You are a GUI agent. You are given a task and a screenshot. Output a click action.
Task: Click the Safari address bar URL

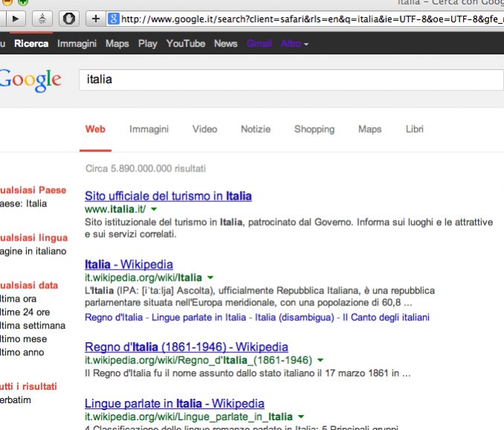coord(312,19)
